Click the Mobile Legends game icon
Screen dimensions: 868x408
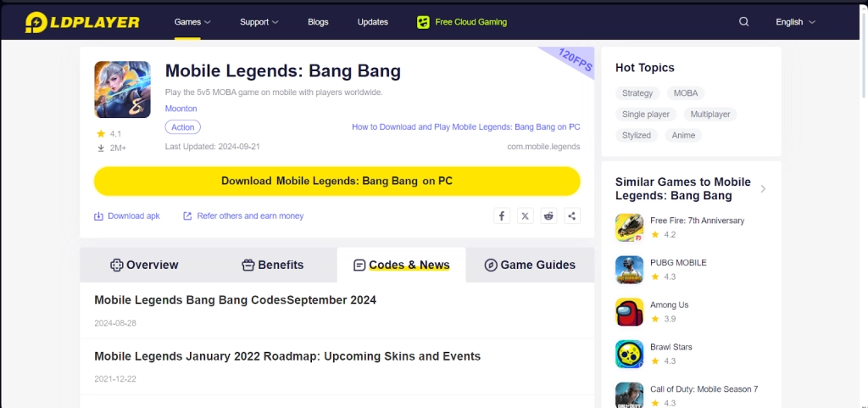(122, 89)
